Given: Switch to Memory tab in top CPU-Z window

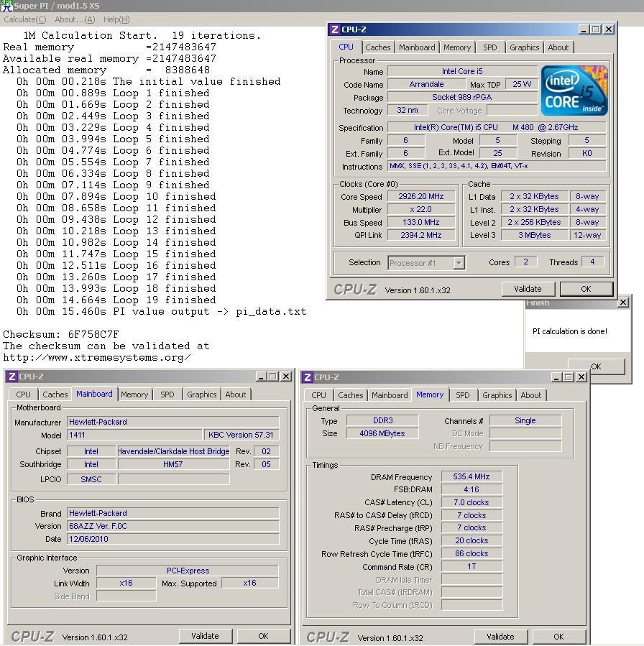Looking at the screenshot, I should click(x=457, y=47).
